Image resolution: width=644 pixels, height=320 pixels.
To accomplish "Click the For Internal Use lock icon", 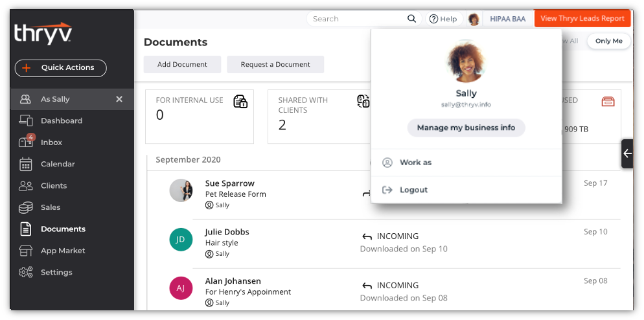I will click(x=240, y=102).
